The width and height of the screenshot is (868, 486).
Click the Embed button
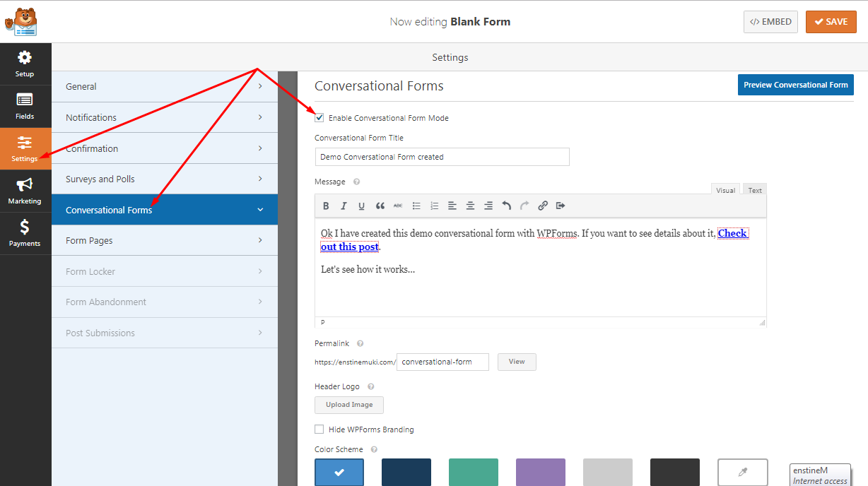pos(770,22)
